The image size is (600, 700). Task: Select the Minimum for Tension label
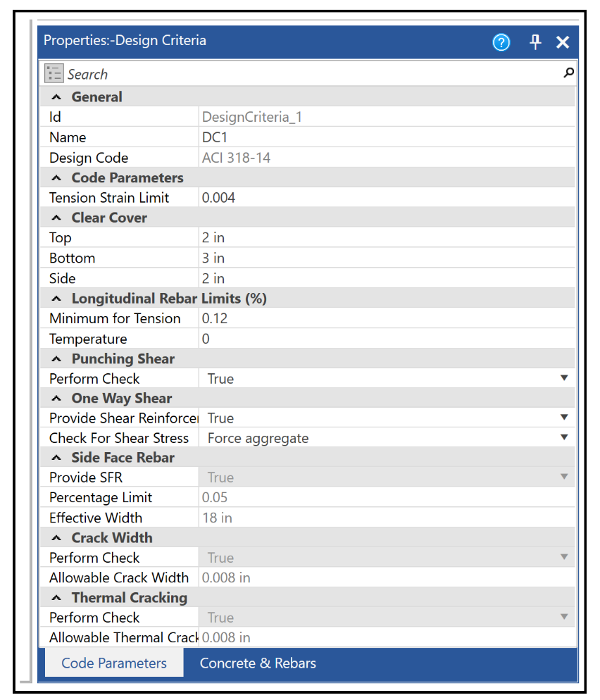pyautogui.click(x=115, y=318)
